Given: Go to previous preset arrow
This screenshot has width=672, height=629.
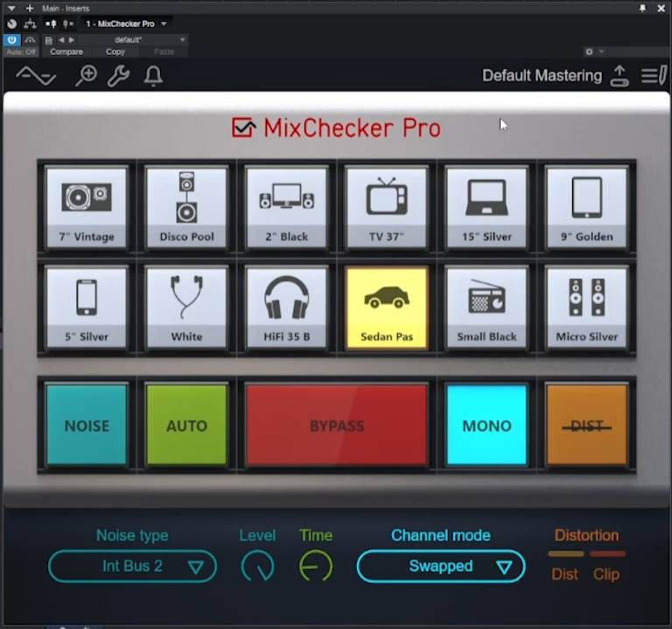Looking at the screenshot, I should [x=61, y=40].
